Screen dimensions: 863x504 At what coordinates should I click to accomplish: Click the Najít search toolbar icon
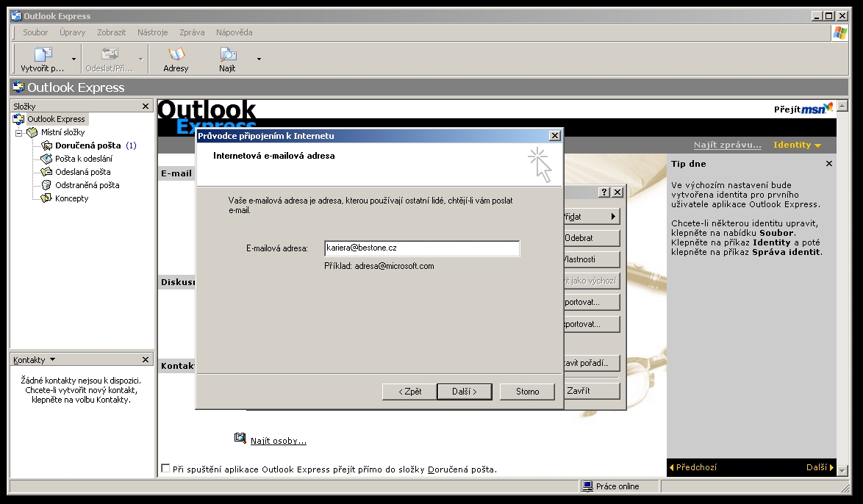(227, 54)
